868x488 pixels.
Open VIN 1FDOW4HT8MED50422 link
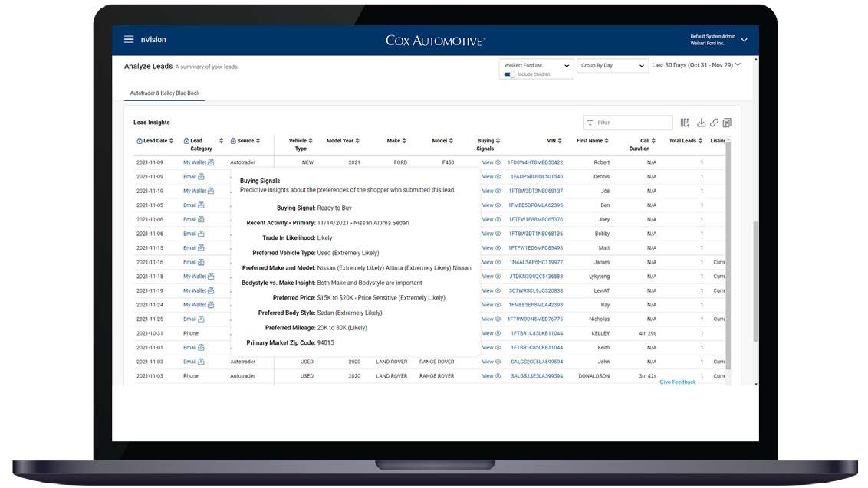(535, 162)
